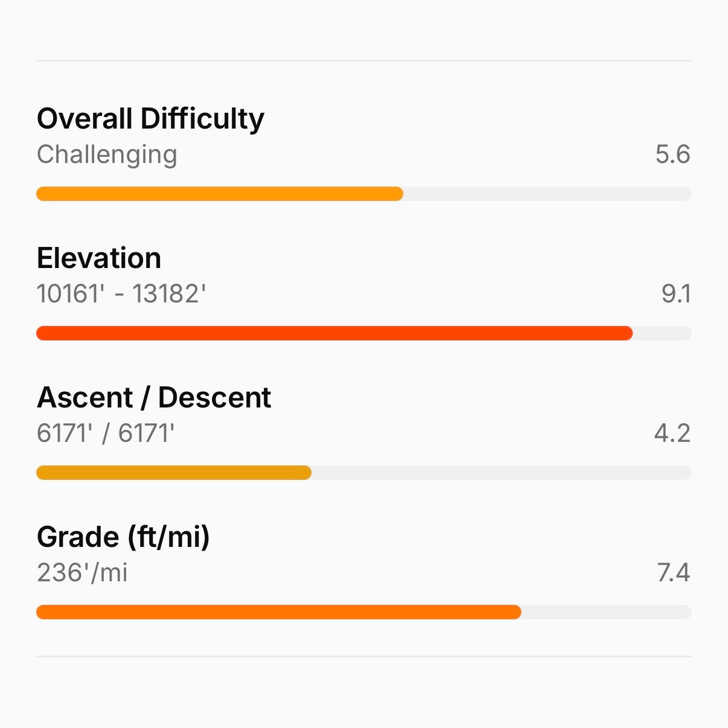Image resolution: width=728 pixels, height=728 pixels.
Task: Select the Challenging difficulty label
Action: click(x=107, y=155)
